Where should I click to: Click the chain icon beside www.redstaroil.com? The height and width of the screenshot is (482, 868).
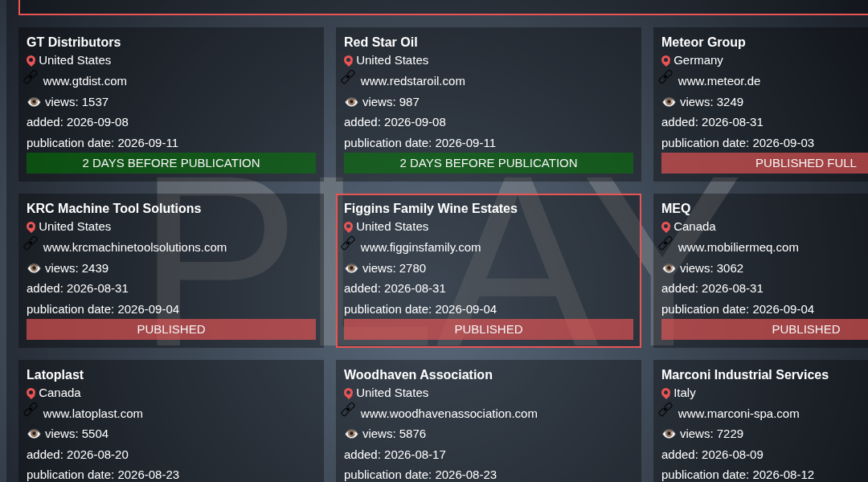pos(348,77)
